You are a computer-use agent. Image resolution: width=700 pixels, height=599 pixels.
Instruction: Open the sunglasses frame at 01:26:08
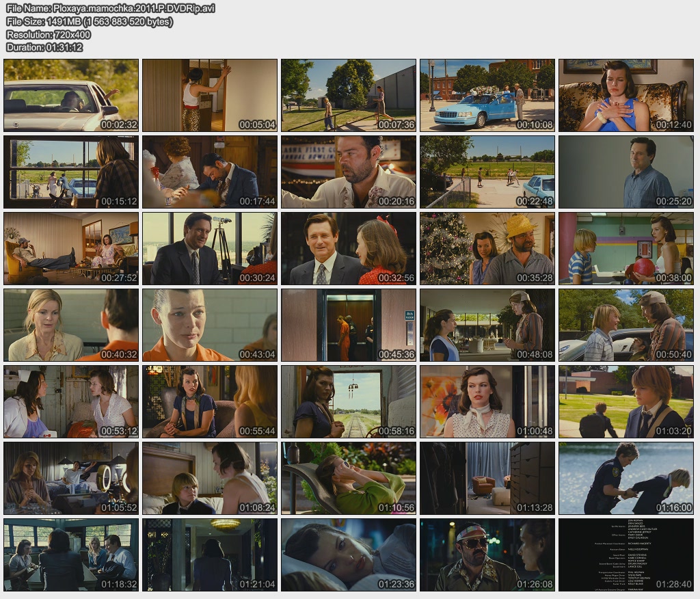tap(487, 555)
